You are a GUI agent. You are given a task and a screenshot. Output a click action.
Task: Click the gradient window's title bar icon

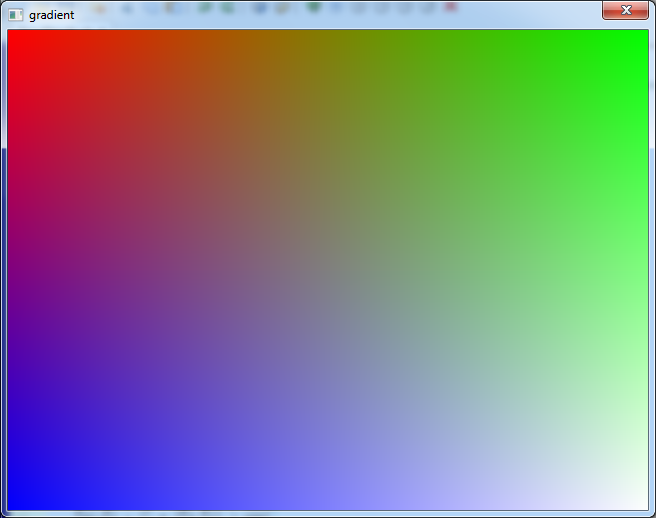tap(15, 15)
